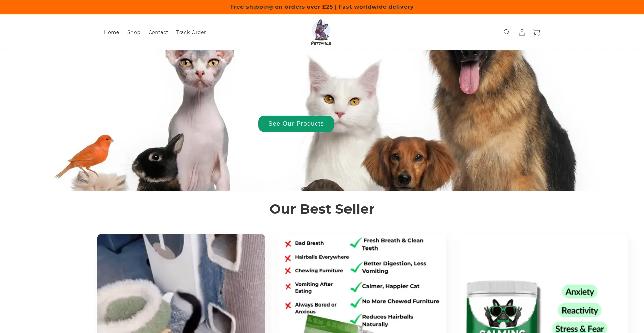Open the cat benefits comparison product image
The height and width of the screenshot is (333, 644).
coord(362,283)
